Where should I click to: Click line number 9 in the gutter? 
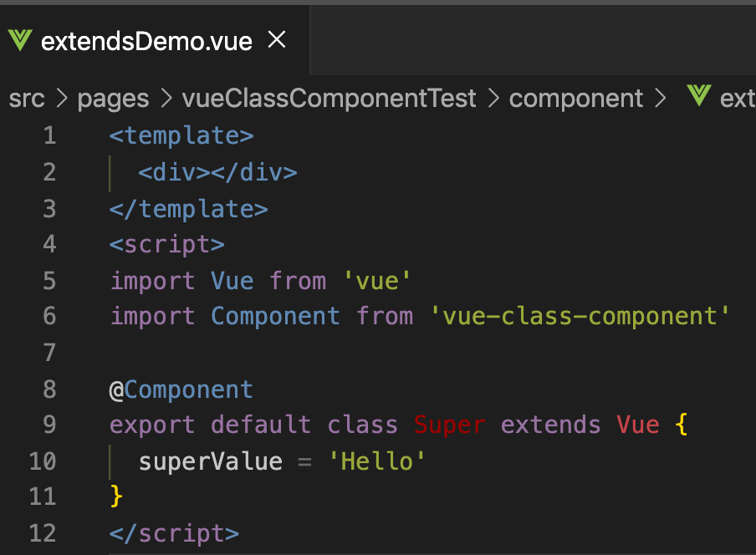point(49,425)
